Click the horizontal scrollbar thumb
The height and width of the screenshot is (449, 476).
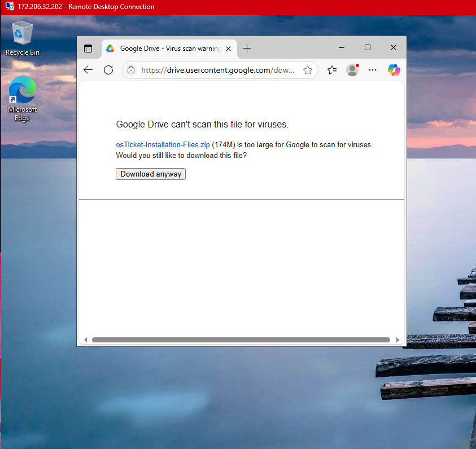[241, 340]
